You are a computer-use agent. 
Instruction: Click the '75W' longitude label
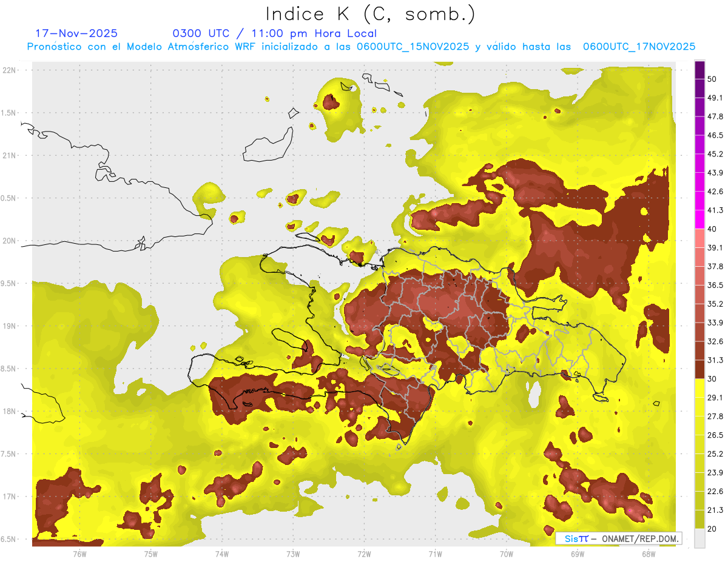click(x=151, y=554)
